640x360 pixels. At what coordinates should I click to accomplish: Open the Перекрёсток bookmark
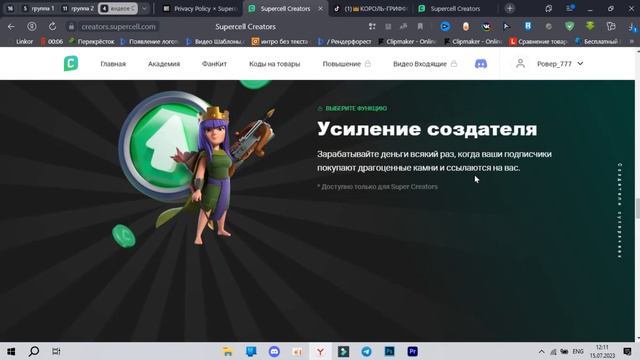click(x=92, y=42)
